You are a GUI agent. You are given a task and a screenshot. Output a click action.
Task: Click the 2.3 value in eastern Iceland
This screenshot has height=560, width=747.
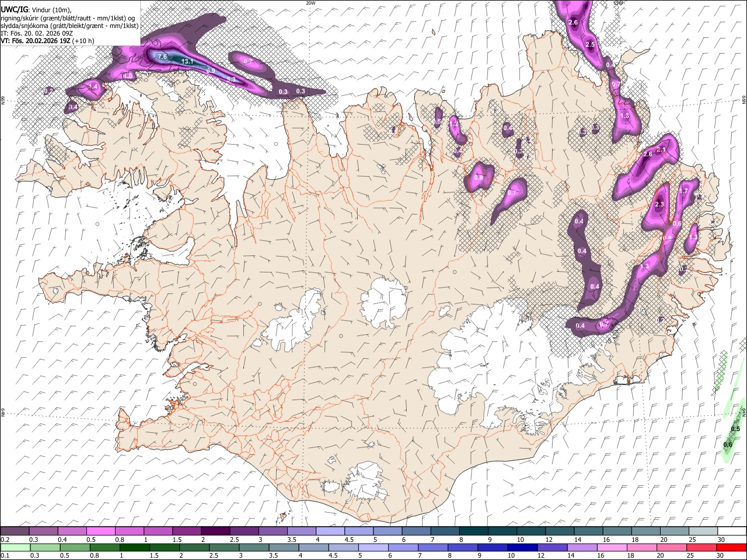[x=660, y=205]
